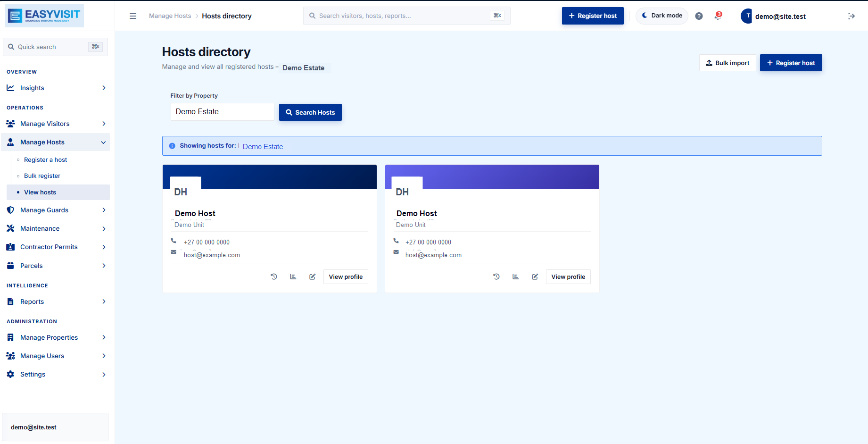The width and height of the screenshot is (868, 444).
Task: Focus the sidebar Quick search field
Action: click(56, 47)
